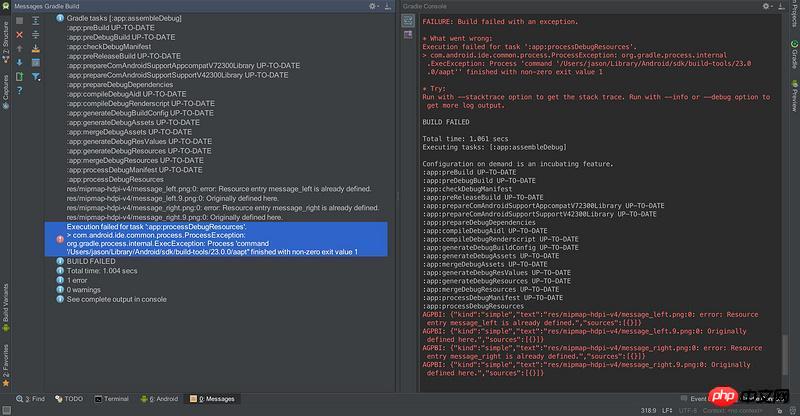The image size is (800, 416).
Task: Open the Gradle side tab on the right
Action: pyautogui.click(x=794, y=55)
